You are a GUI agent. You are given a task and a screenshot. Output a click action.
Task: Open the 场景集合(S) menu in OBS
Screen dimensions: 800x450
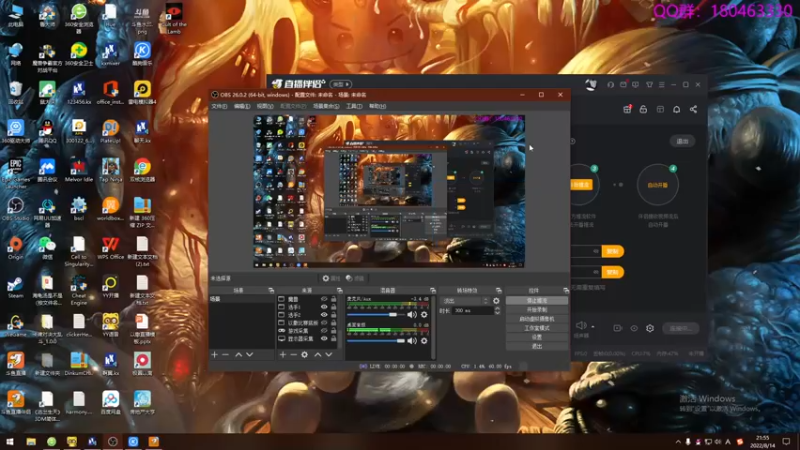pos(326,106)
